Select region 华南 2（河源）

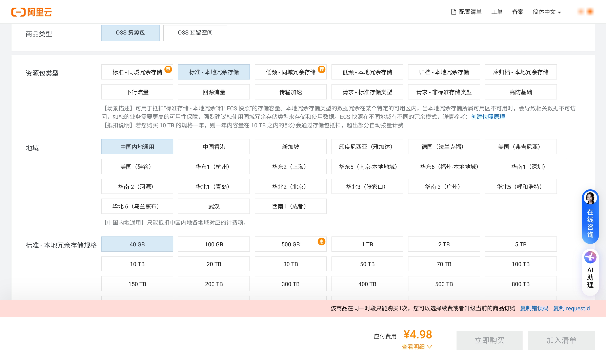[137, 186]
